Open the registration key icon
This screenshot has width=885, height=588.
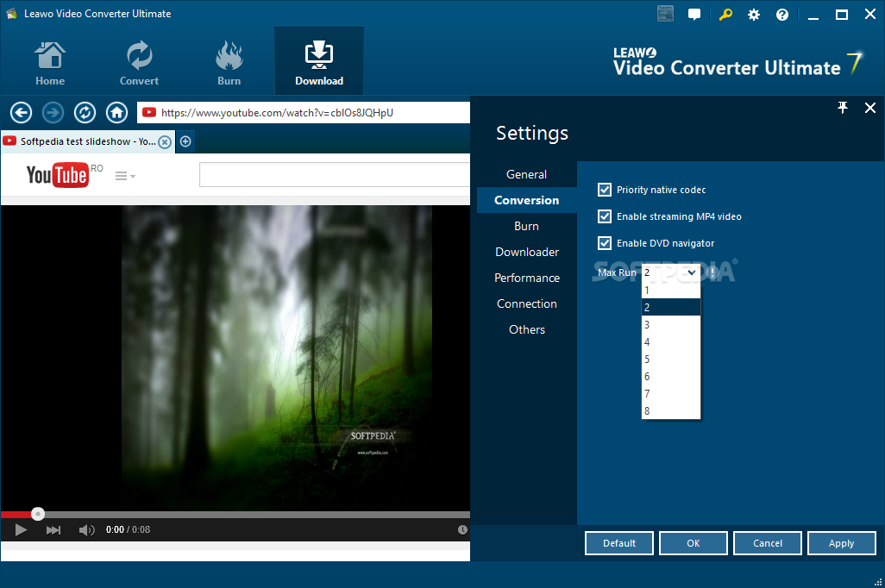pos(725,14)
